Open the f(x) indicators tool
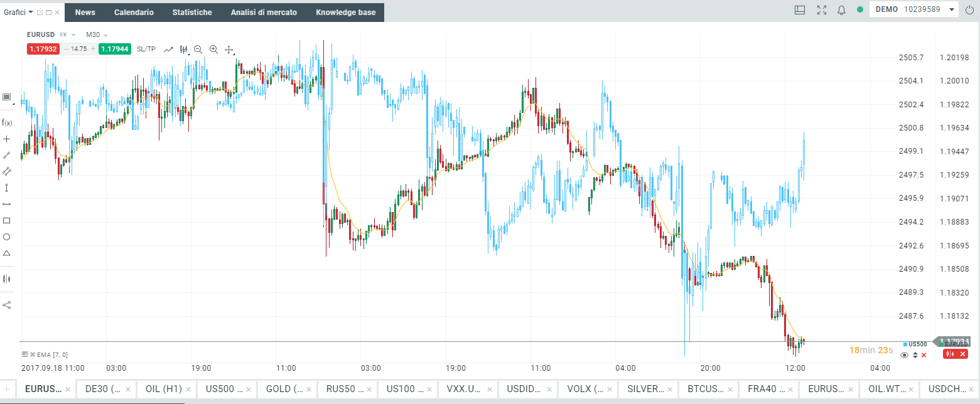 click(x=7, y=122)
